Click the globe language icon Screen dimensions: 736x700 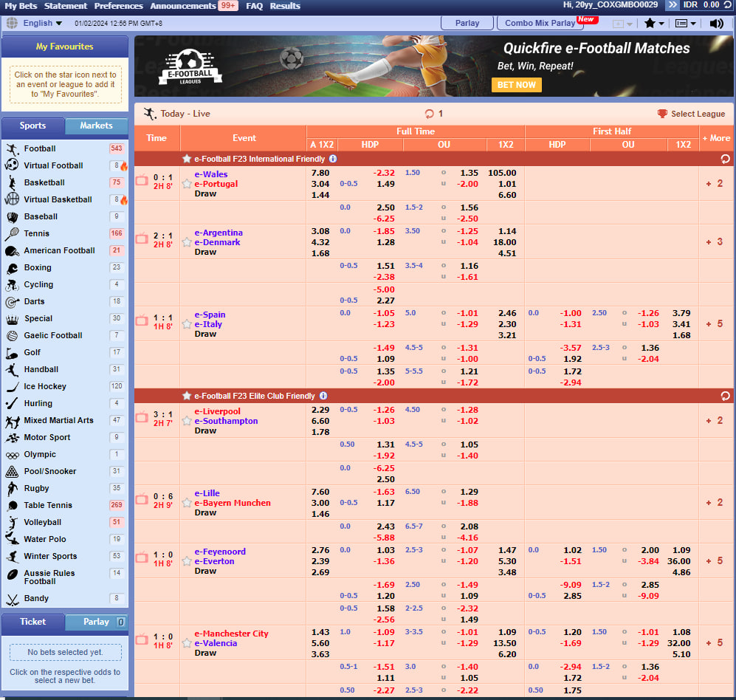(x=13, y=23)
